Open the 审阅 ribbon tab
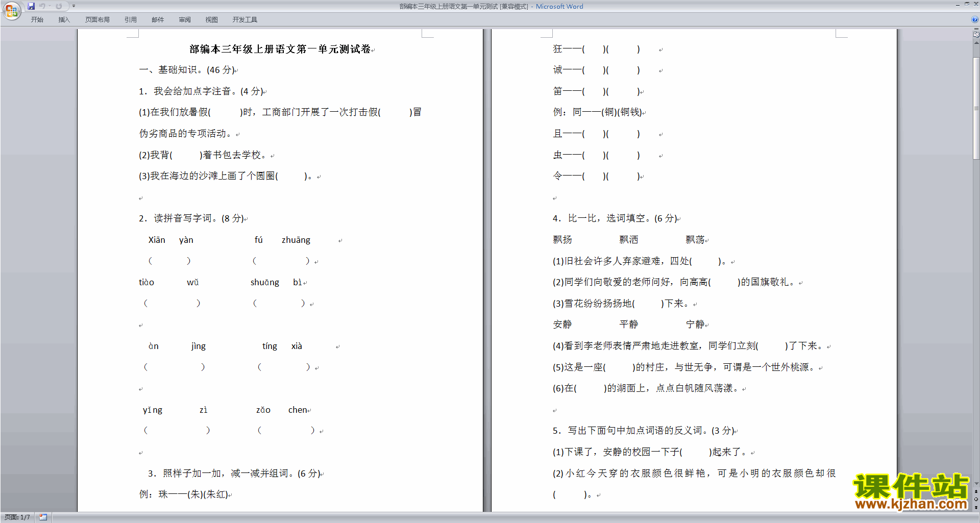The width and height of the screenshot is (980, 523). (x=185, y=20)
